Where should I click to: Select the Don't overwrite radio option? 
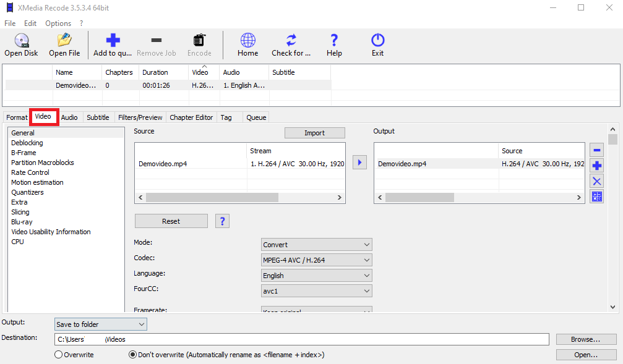[132, 355]
